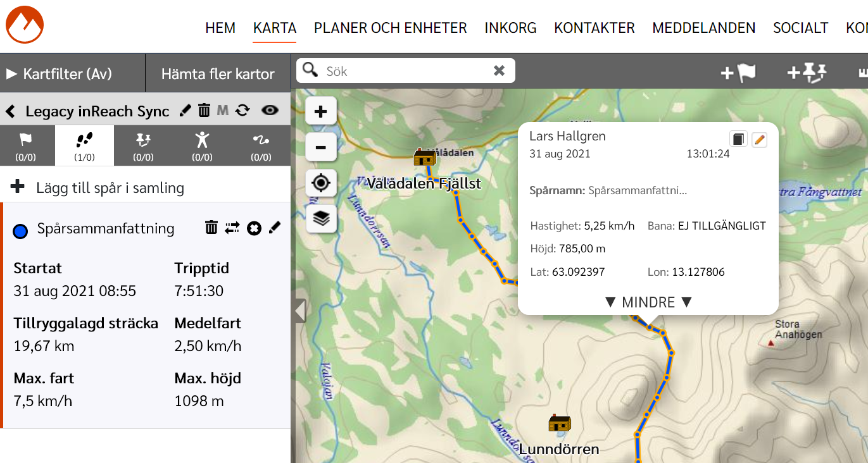Screen dimensions: 868x463
Task: Go back from Legacy inReach Sync collection
Action: pyautogui.click(x=10, y=112)
